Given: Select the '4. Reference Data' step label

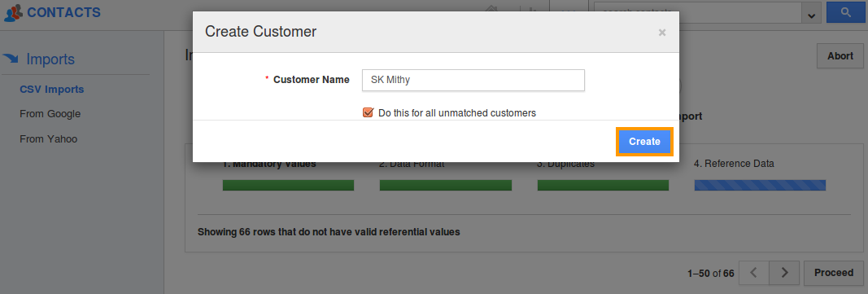Looking at the screenshot, I should [x=734, y=164].
